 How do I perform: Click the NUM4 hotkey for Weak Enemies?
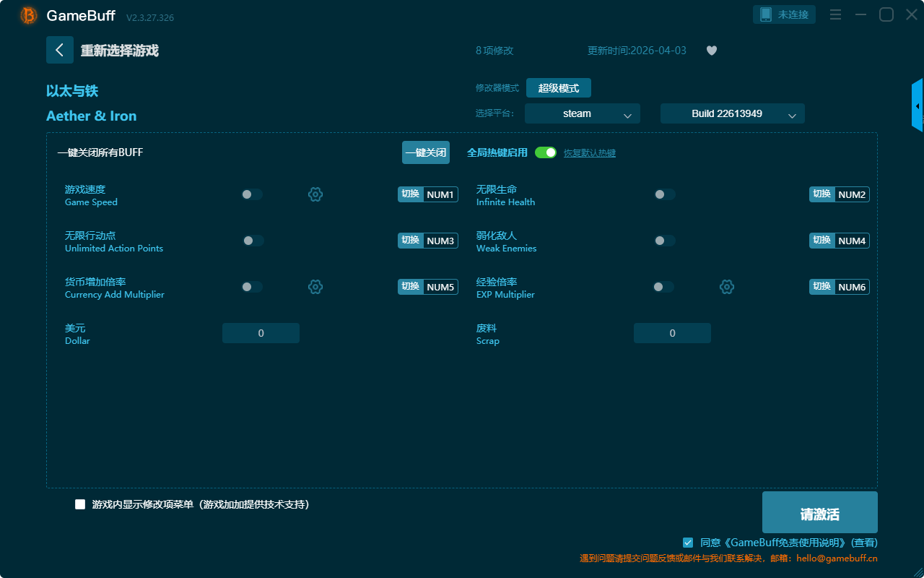[x=852, y=241]
